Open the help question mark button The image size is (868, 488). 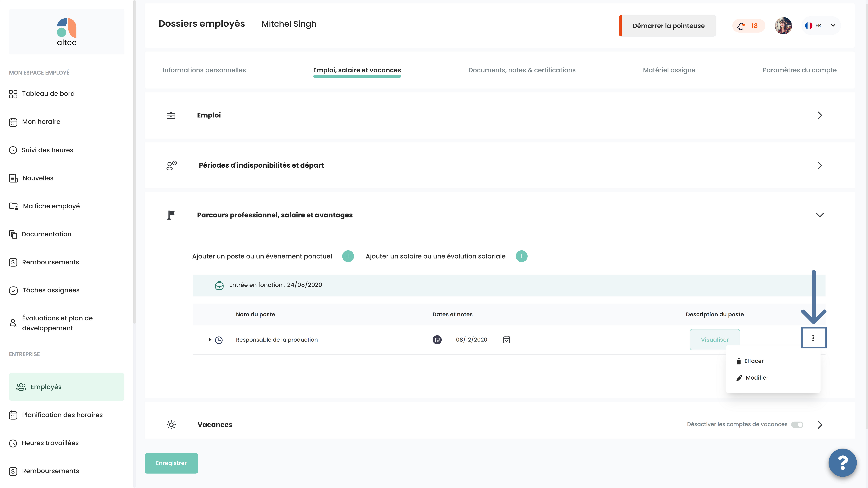coord(842,463)
